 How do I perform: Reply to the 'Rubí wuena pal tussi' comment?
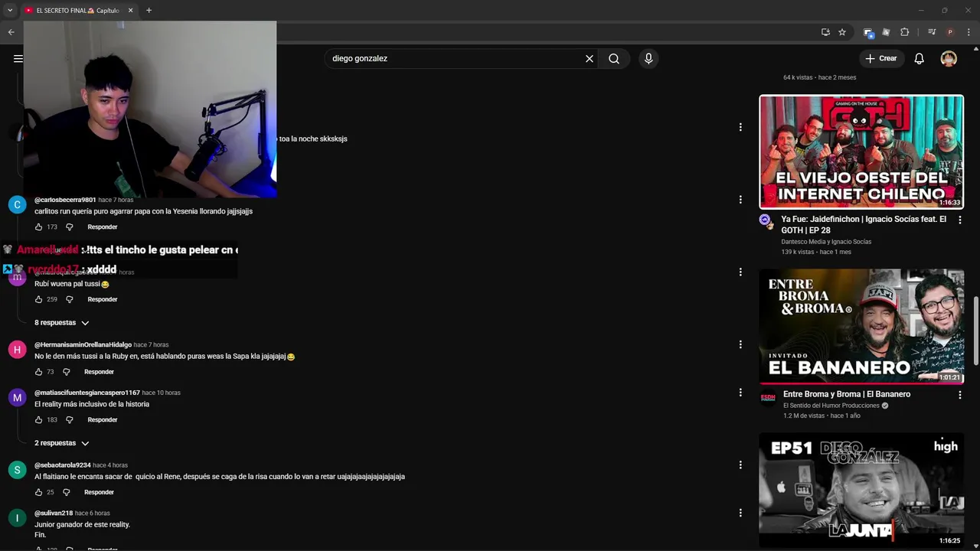click(x=103, y=299)
